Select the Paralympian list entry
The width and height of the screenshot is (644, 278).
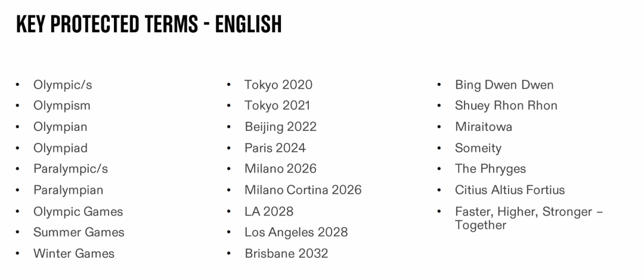point(68,190)
